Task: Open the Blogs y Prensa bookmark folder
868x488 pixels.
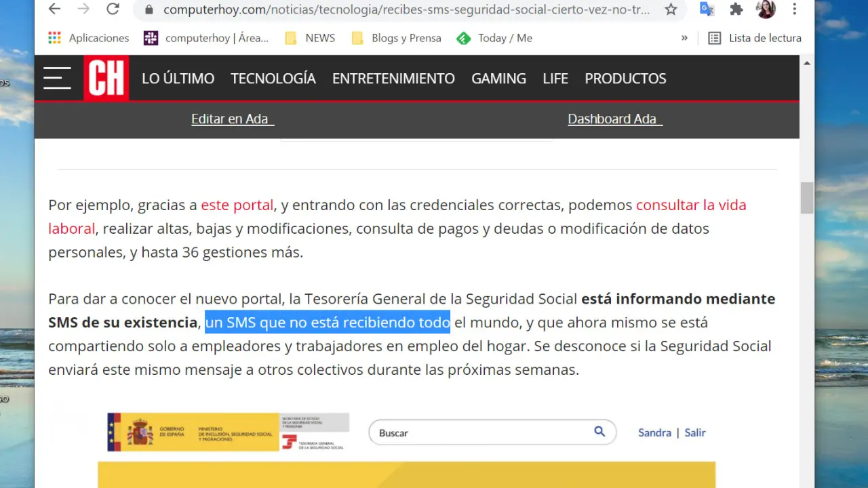Action: tap(397, 38)
